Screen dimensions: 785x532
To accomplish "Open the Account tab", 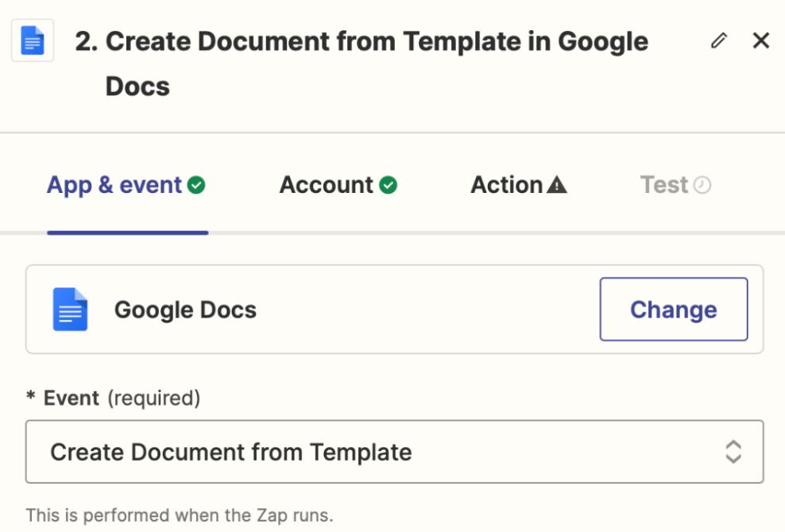I will pyautogui.click(x=338, y=185).
